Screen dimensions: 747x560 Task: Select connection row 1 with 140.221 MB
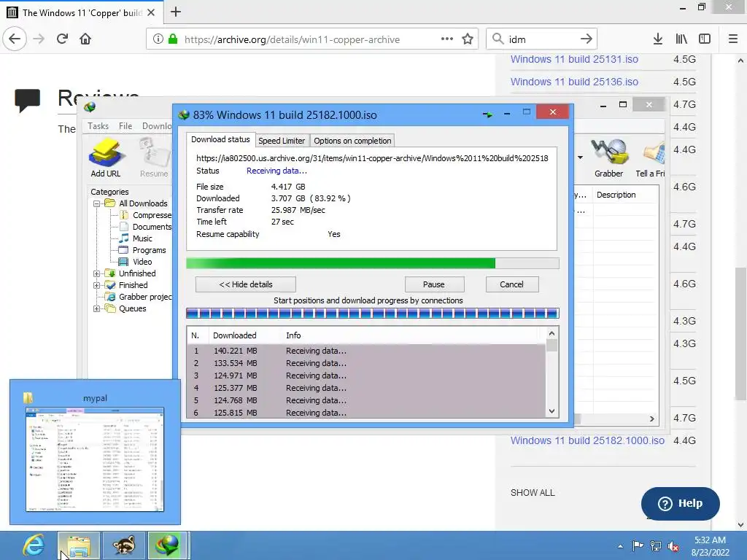pos(366,351)
